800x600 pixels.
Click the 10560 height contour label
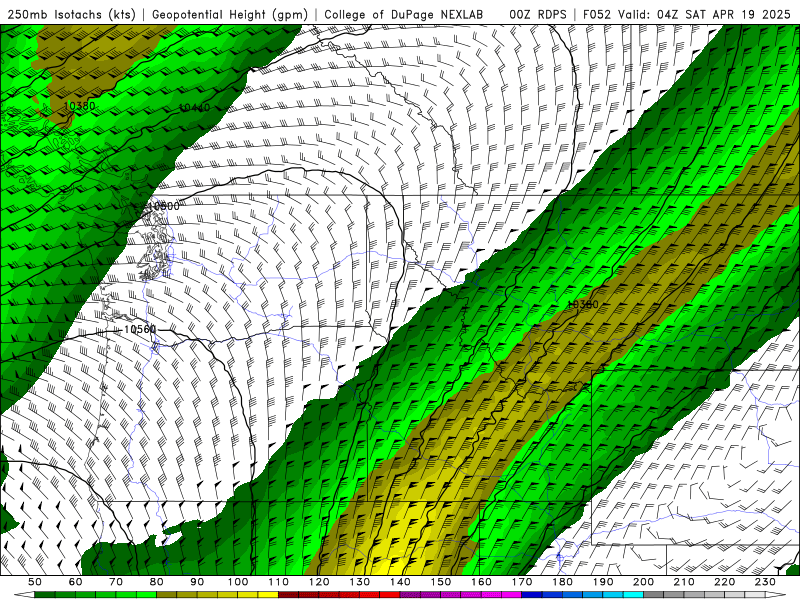pos(140,330)
